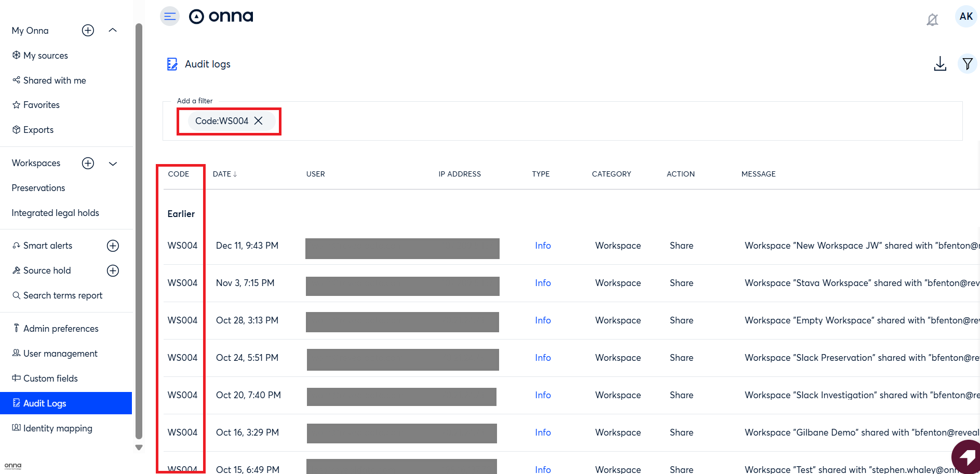
Task: Click Info link for Oct 24 entry
Action: (543, 358)
